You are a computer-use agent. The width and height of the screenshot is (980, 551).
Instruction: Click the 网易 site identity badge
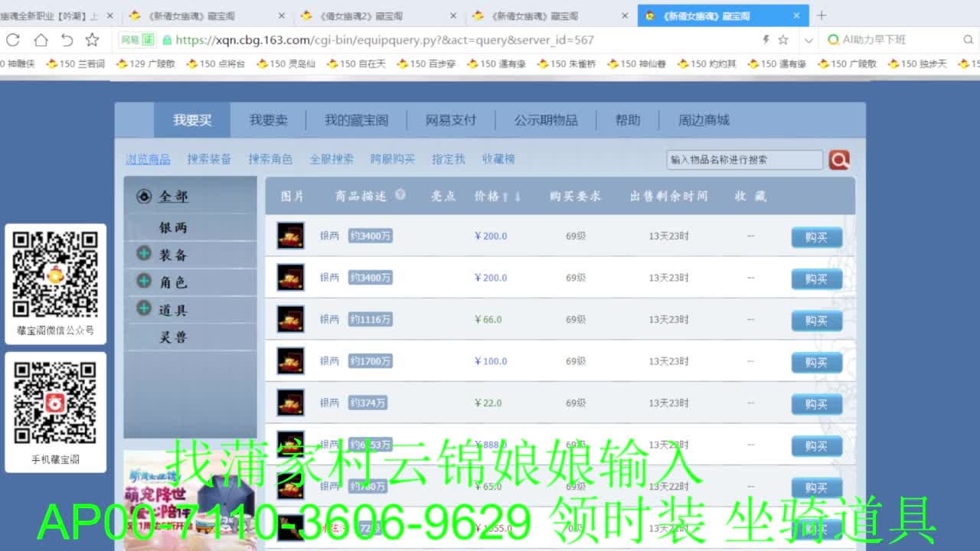point(138,40)
